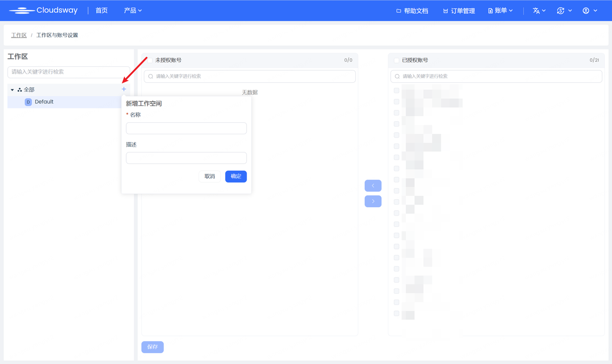Collapse the 全部 tree node
This screenshot has height=364, width=612.
[12, 90]
